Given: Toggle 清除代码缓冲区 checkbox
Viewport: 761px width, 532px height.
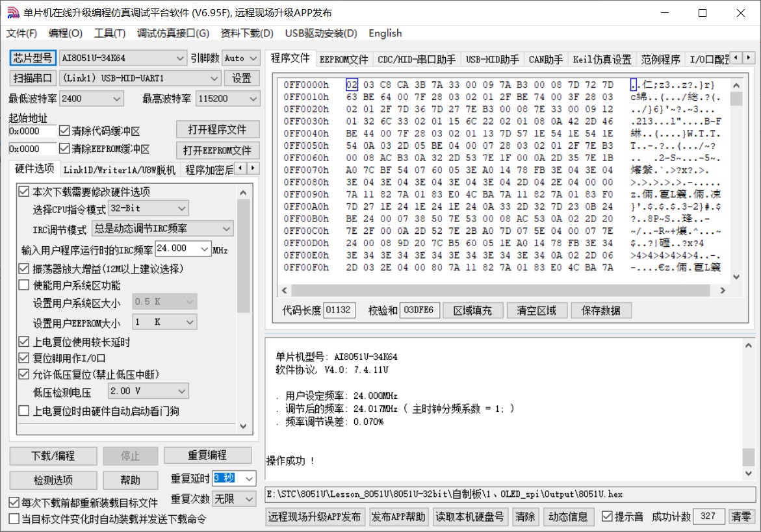Looking at the screenshot, I should (x=99, y=131).
